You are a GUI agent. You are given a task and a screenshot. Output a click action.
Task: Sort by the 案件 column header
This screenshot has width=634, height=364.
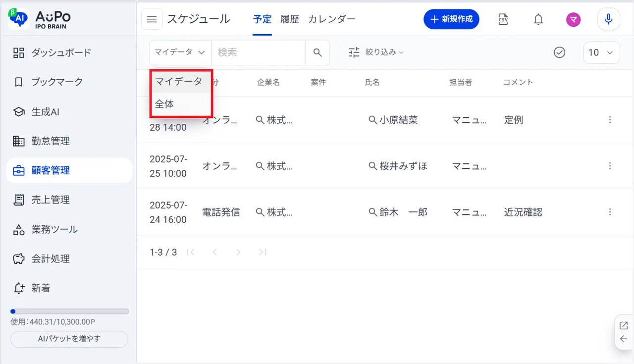click(318, 82)
